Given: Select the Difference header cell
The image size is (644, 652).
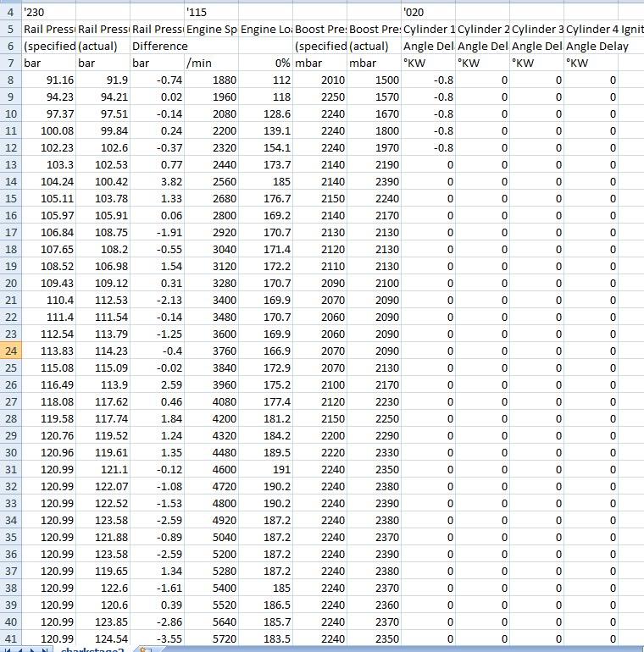Looking at the screenshot, I should 158,47.
